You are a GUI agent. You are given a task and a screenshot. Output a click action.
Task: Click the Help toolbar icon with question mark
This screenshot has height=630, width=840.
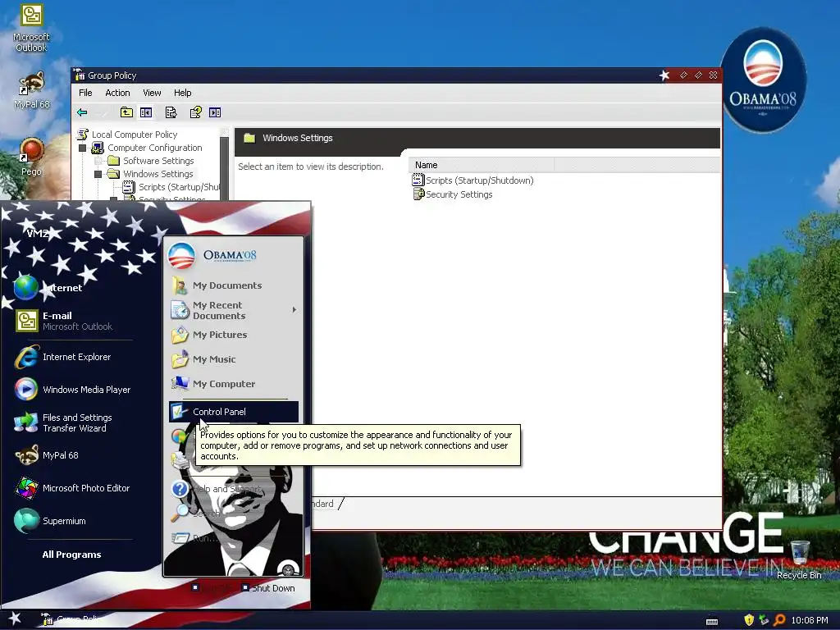pos(195,112)
